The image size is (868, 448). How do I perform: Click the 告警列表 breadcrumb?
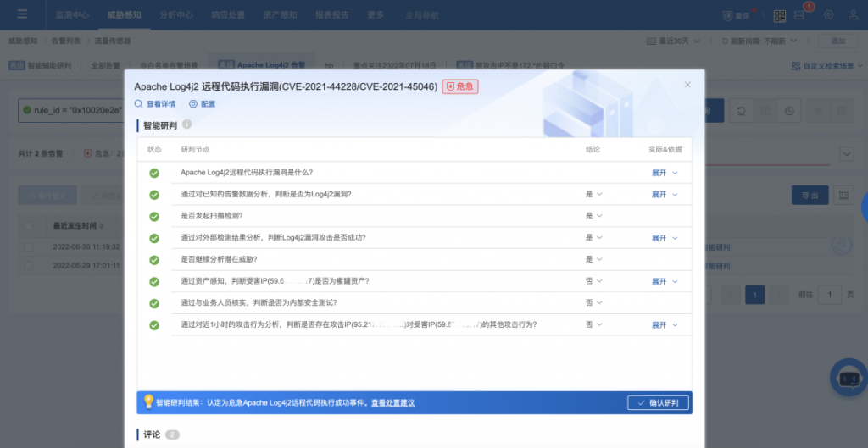66,41
